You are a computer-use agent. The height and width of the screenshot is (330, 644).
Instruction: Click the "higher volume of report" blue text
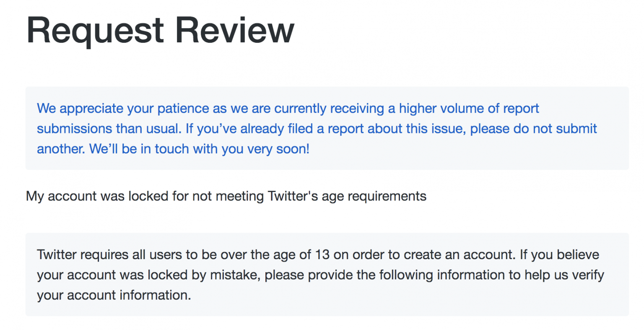[x=469, y=108]
